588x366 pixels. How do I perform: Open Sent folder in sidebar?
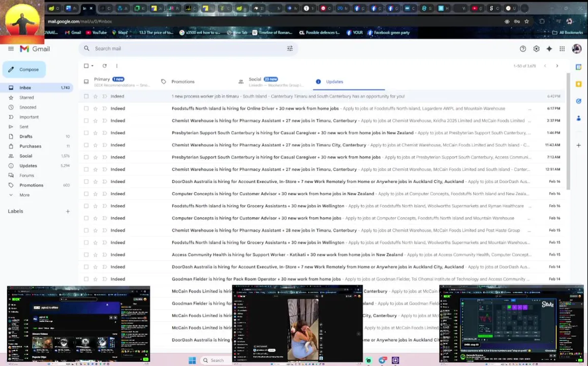(24, 127)
